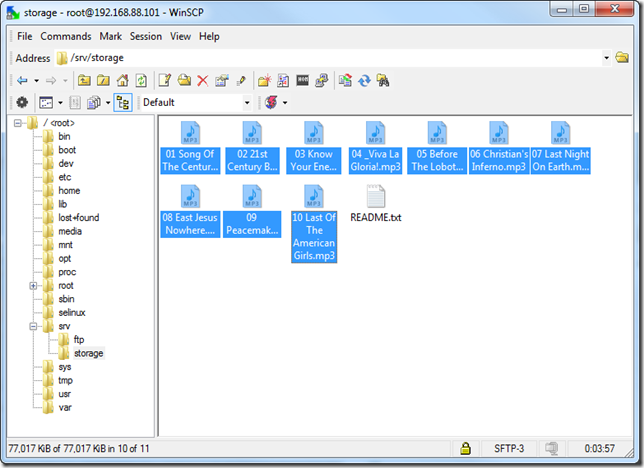Click the computer status bar icon
This screenshot has height=468, width=644.
coord(551,448)
